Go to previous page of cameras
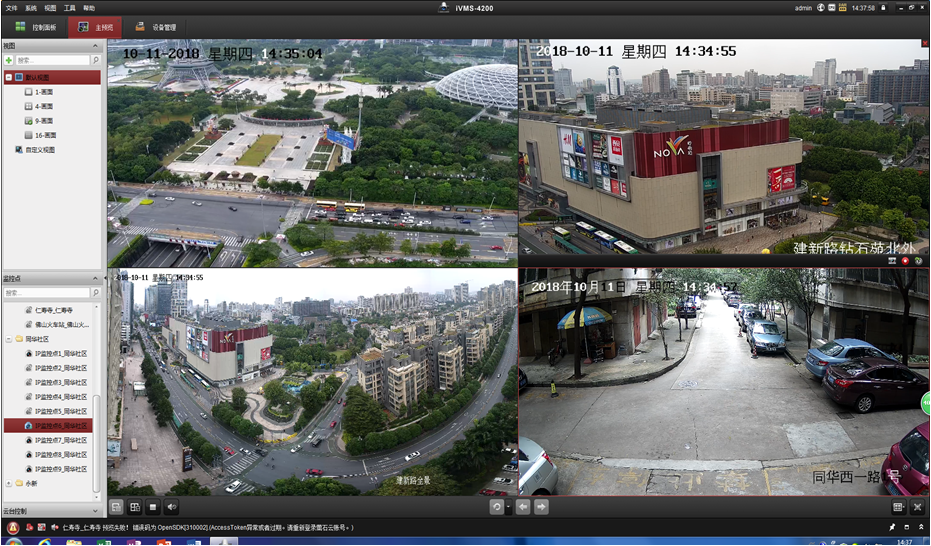The width and height of the screenshot is (931, 546). pos(523,507)
